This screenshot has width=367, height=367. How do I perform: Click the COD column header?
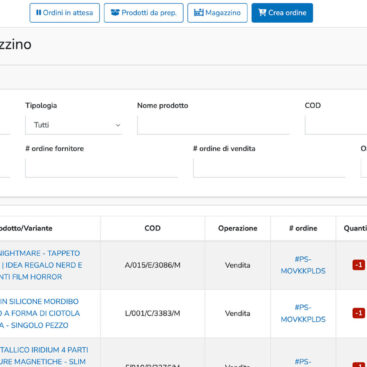point(153,228)
